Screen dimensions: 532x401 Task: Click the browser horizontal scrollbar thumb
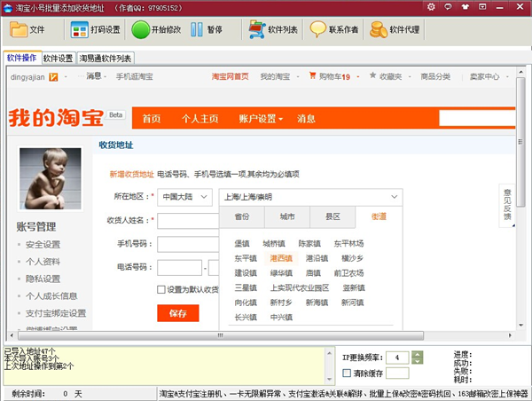221,335
